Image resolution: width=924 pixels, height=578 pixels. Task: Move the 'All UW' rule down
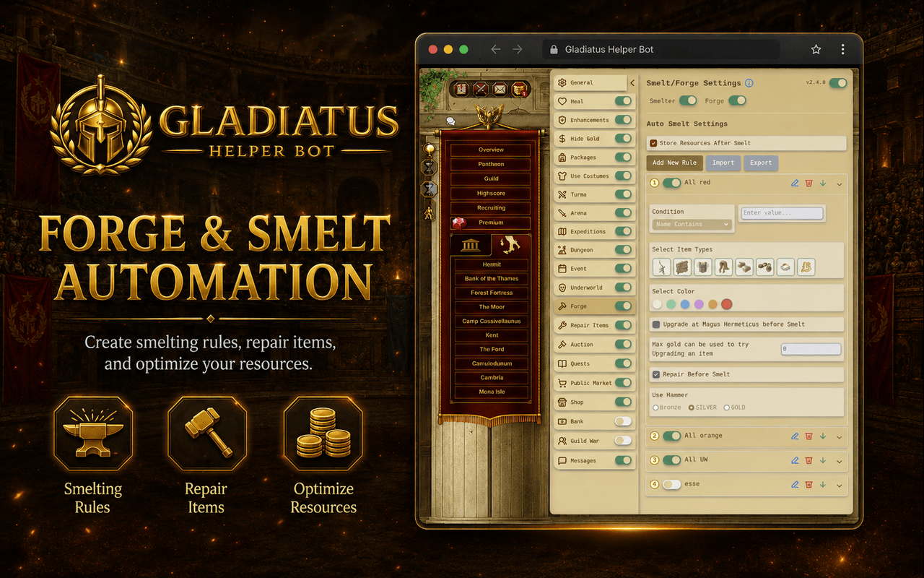pyautogui.click(x=822, y=460)
